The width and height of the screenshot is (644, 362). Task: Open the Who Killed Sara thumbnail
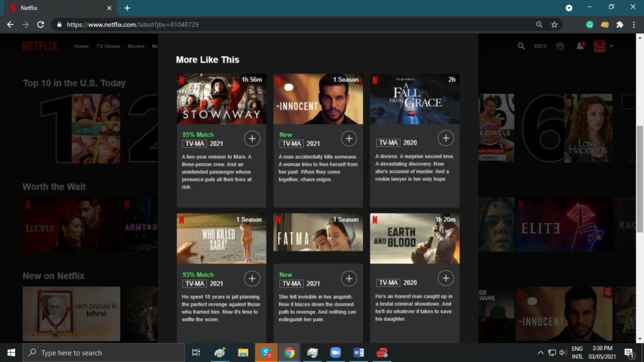click(x=221, y=238)
